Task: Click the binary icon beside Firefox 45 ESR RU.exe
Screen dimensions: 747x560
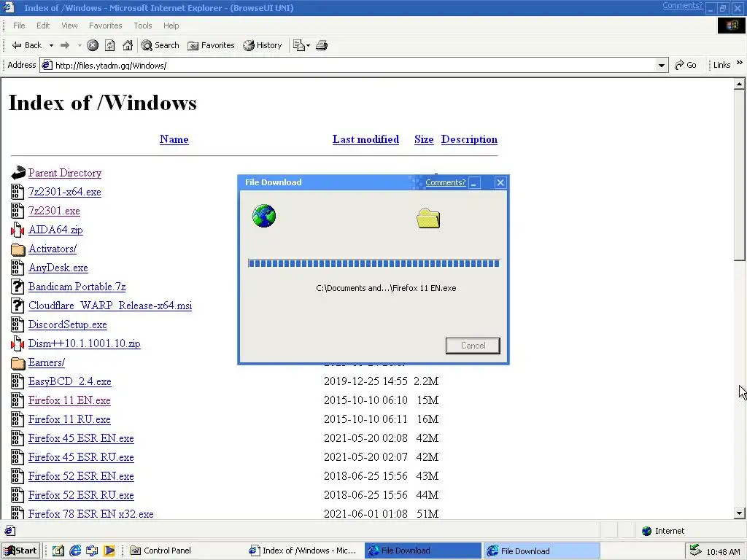Action: pos(18,457)
